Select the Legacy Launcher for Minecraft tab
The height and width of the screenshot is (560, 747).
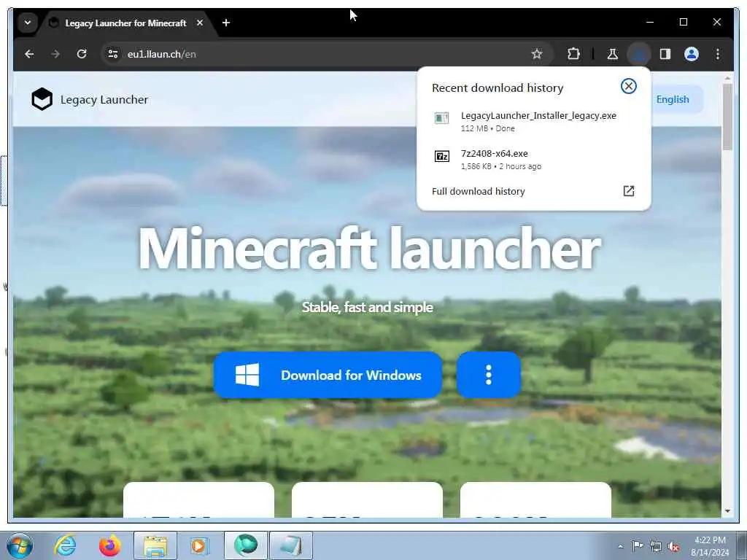point(125,23)
